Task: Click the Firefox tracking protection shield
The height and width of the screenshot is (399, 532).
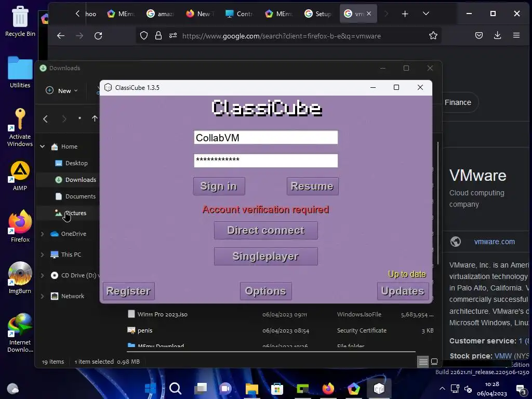Action: click(x=144, y=36)
